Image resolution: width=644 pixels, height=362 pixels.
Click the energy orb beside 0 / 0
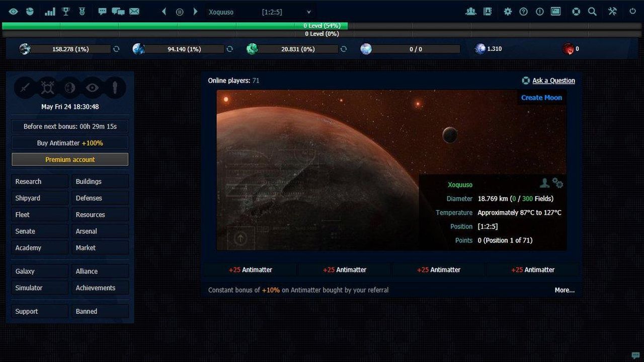pyautogui.click(x=366, y=49)
